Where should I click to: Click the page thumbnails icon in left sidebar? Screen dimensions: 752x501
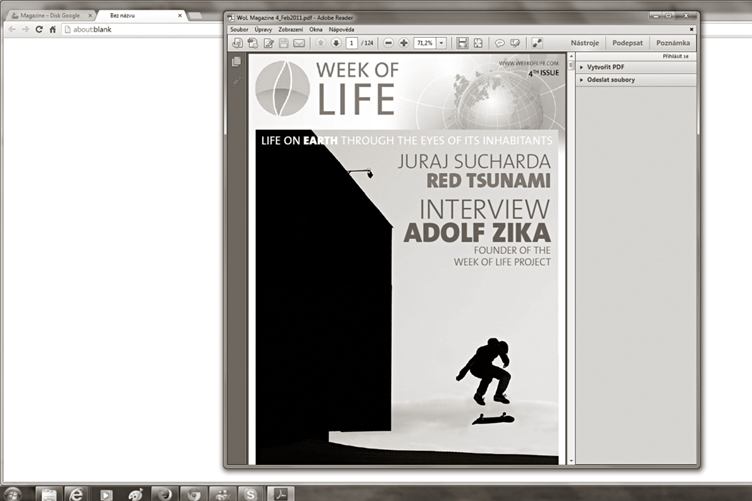point(236,62)
